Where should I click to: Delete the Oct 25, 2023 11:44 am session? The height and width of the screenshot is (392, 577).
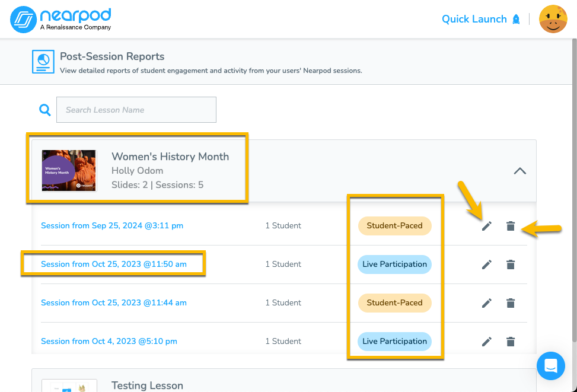click(511, 303)
